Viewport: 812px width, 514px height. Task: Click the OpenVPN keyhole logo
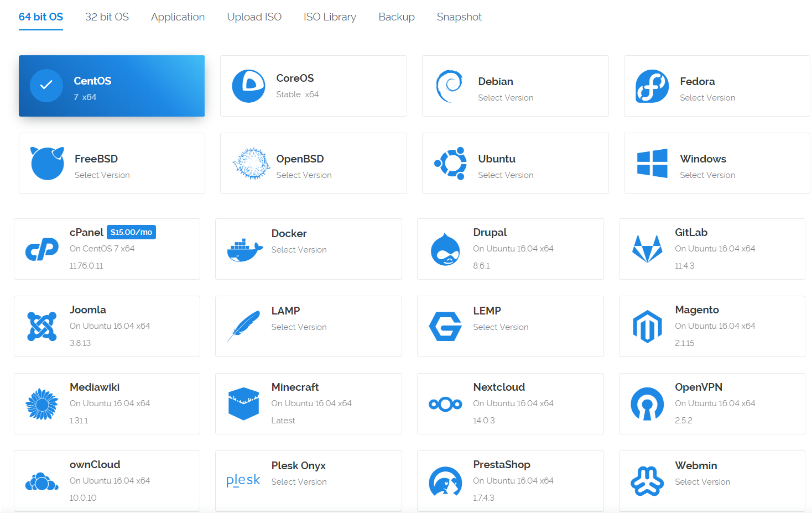pos(647,404)
